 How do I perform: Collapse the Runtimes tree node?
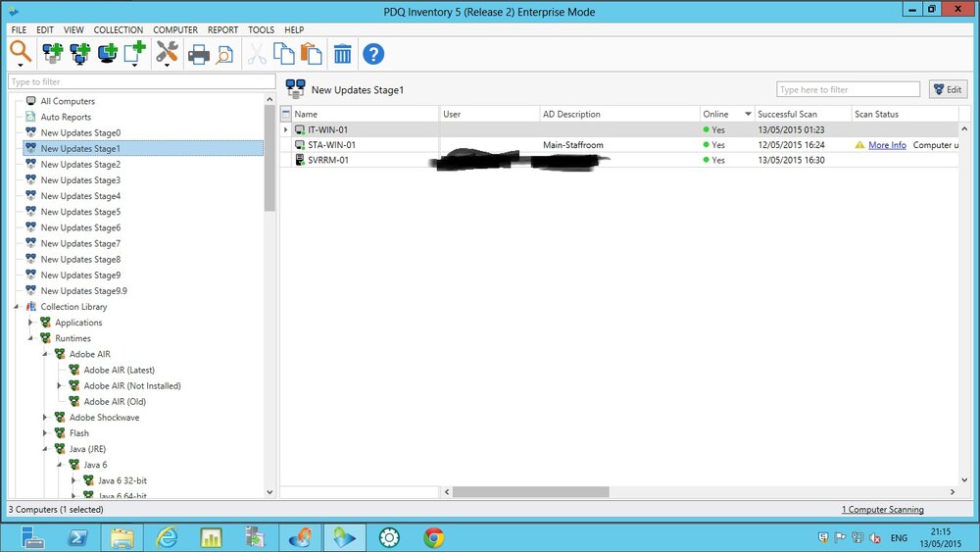pyautogui.click(x=30, y=338)
